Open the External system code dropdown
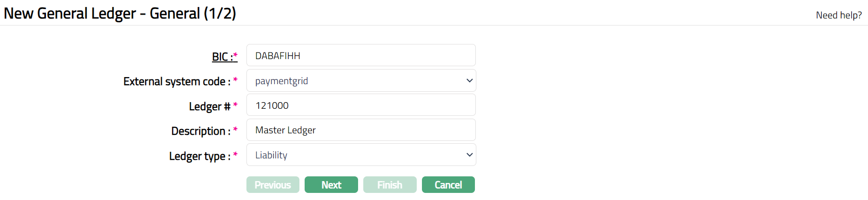868x200 pixels. pos(360,81)
